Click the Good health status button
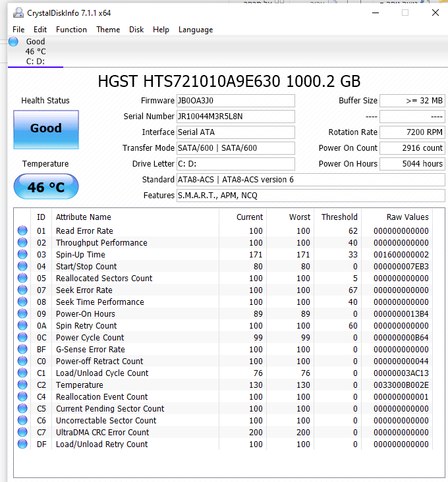The height and width of the screenshot is (482, 448). point(46,129)
